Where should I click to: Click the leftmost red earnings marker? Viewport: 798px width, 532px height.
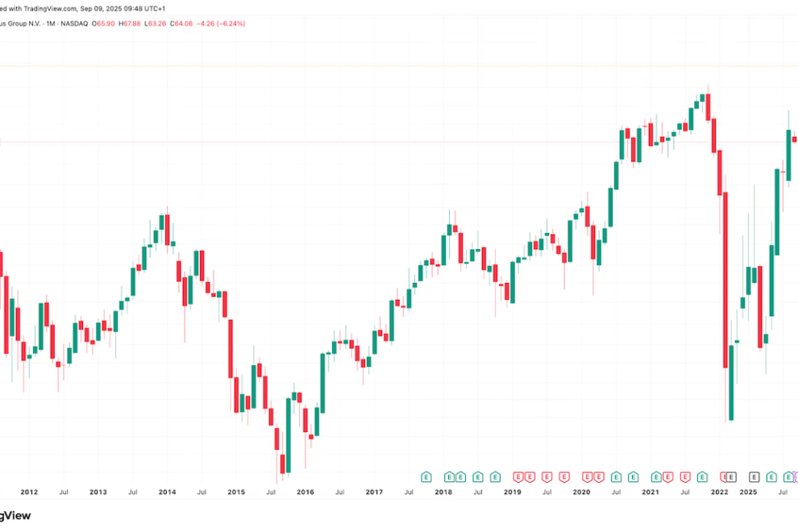[518, 477]
